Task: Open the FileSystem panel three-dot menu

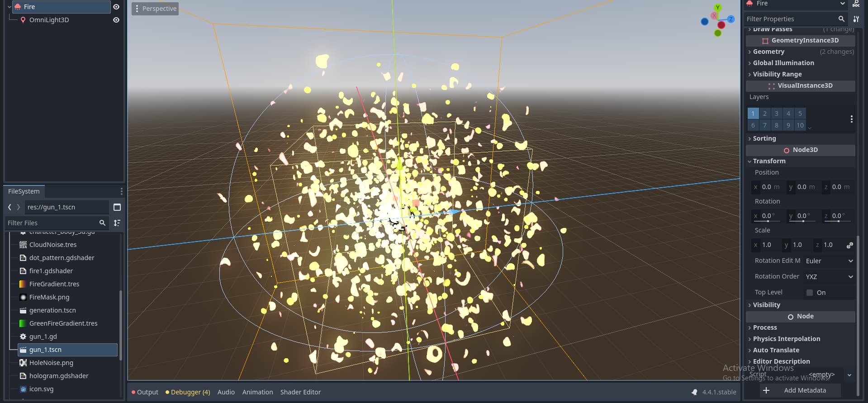Action: point(121,191)
